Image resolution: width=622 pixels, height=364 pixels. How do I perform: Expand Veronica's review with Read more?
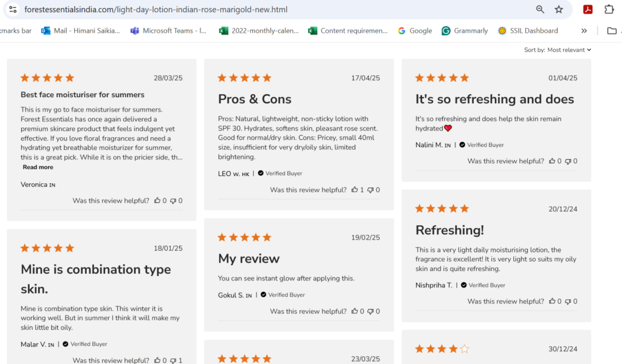click(x=38, y=167)
